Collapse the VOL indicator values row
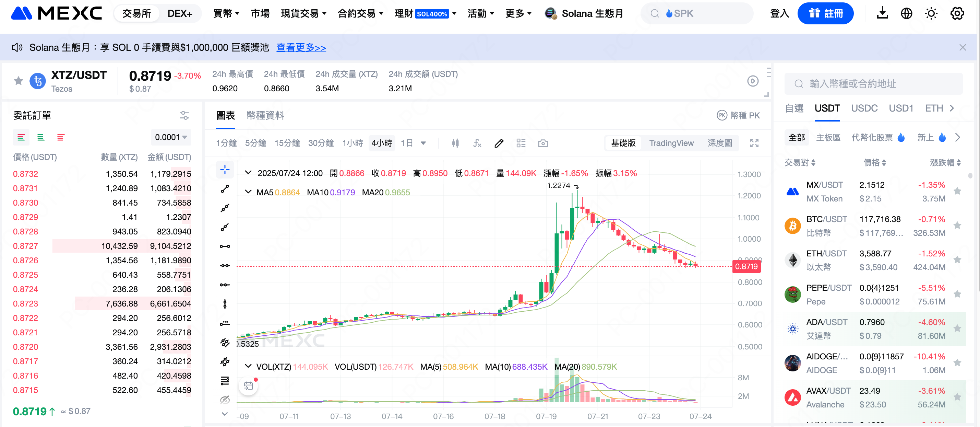The height and width of the screenshot is (427, 980). [x=248, y=367]
